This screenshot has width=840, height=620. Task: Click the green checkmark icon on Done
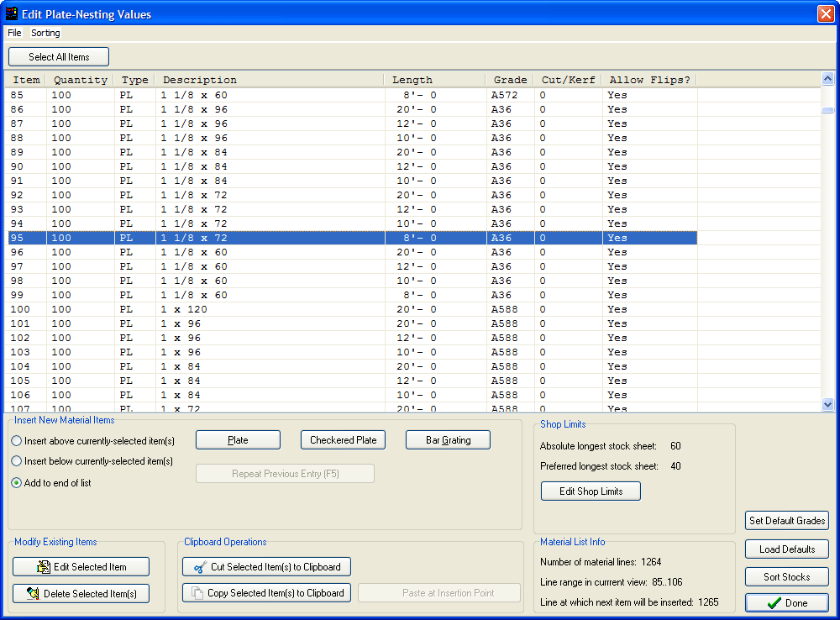tap(774, 603)
